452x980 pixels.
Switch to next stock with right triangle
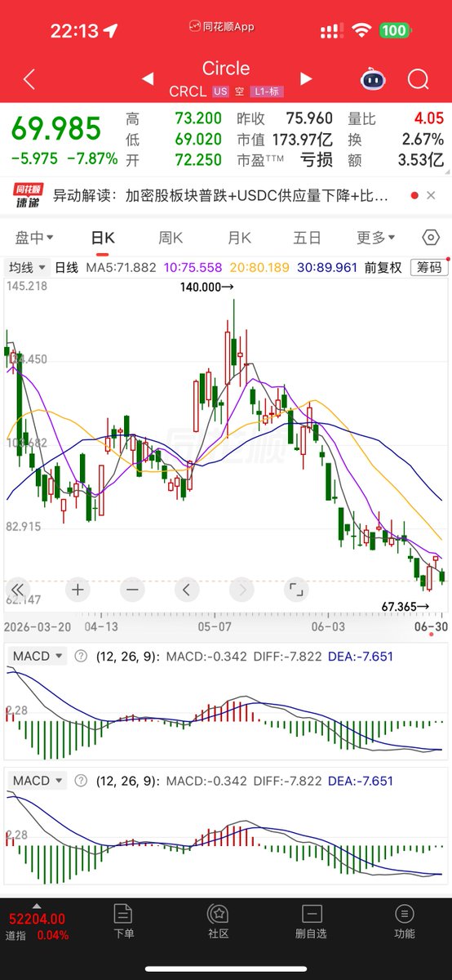306,79
